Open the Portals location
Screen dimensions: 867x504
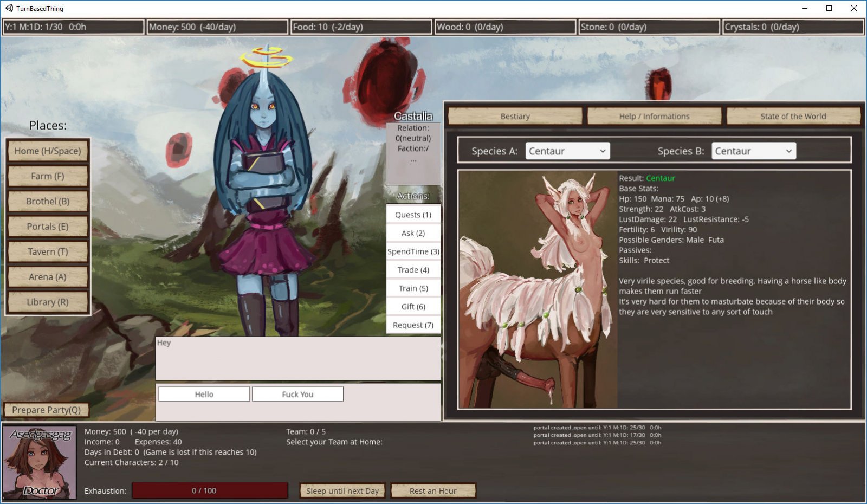(x=48, y=227)
